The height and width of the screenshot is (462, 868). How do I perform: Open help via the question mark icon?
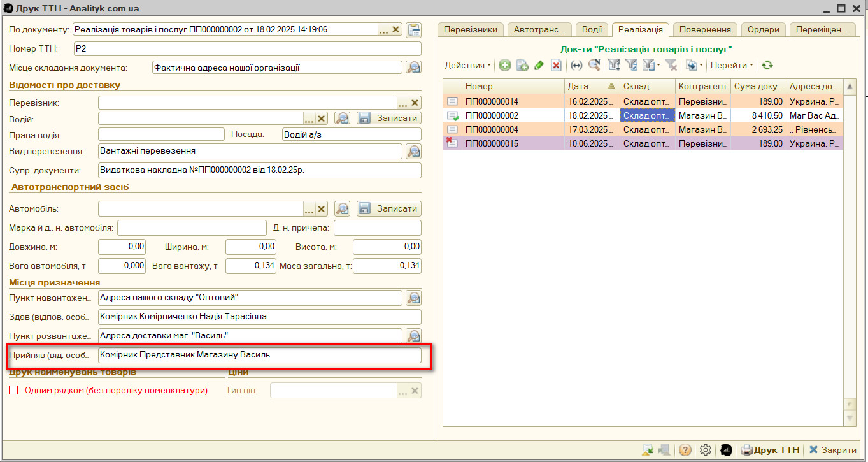685,450
